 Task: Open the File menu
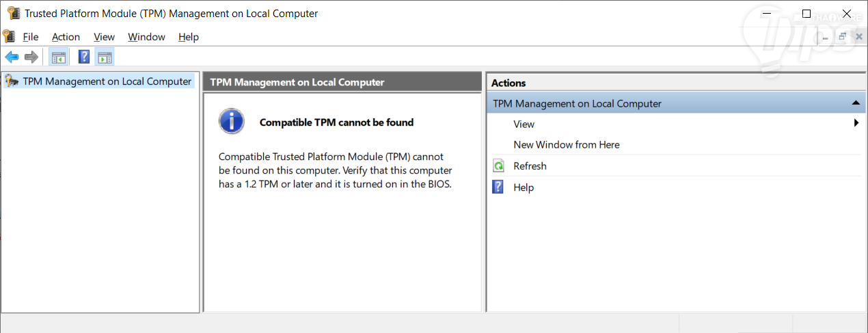(31, 37)
